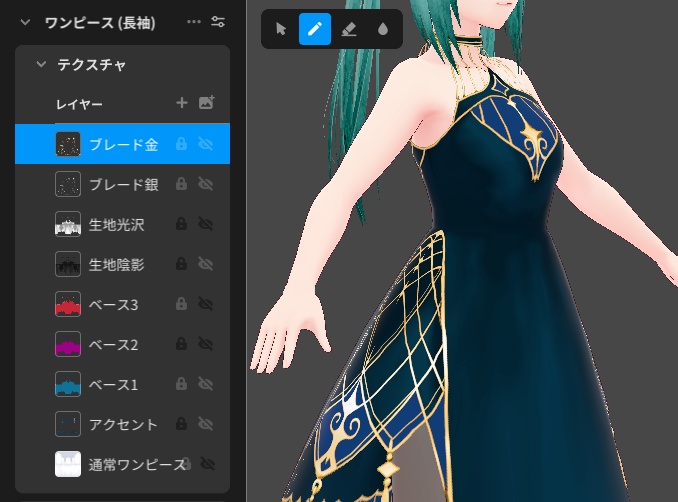This screenshot has height=502, width=678.
Task: Click the レイヤー label
Action: [x=79, y=104]
